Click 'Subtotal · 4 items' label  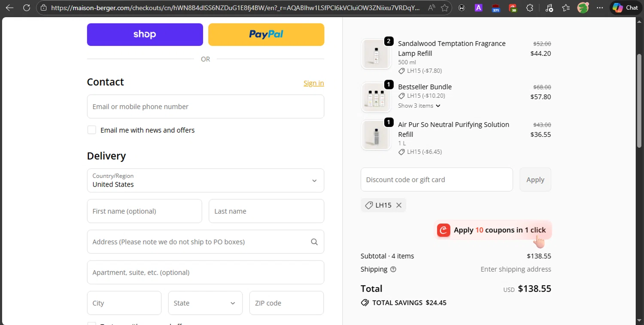point(387,256)
